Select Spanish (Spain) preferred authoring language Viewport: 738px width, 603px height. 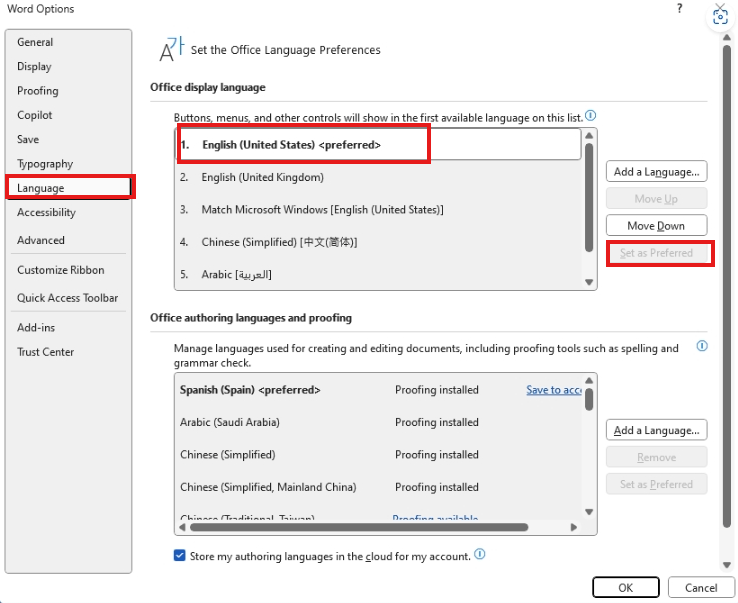point(378,390)
